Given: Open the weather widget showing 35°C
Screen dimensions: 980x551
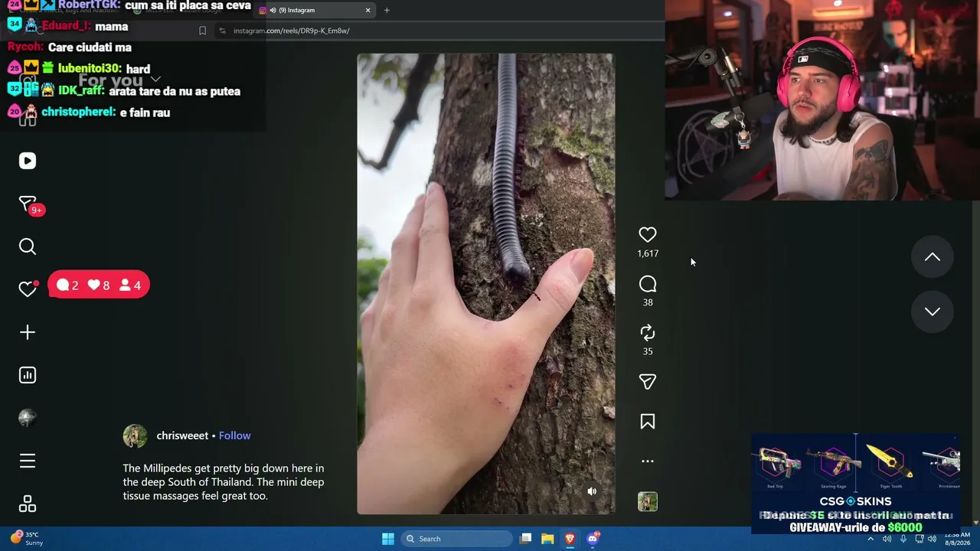Looking at the screenshot, I should pos(28,539).
